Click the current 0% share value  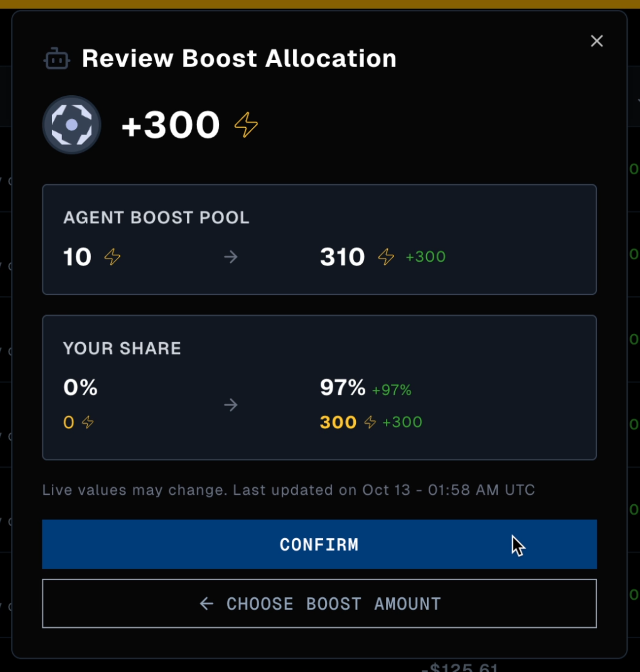click(x=81, y=388)
